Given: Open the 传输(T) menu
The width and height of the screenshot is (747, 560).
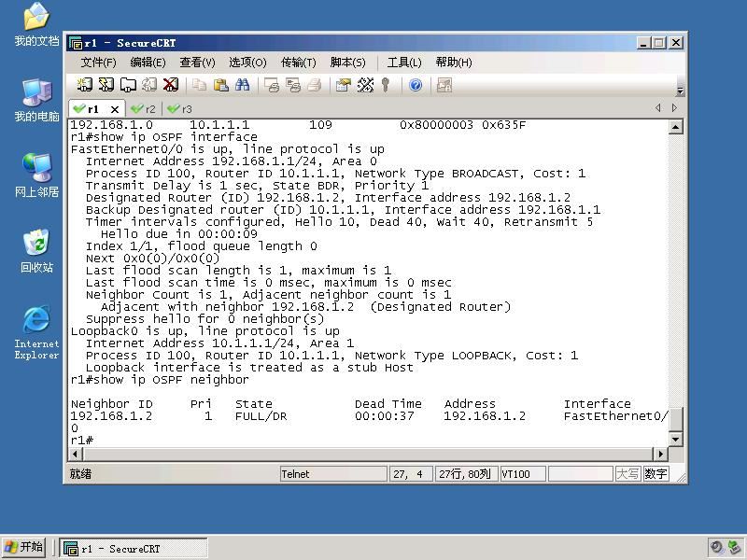Looking at the screenshot, I should (298, 63).
